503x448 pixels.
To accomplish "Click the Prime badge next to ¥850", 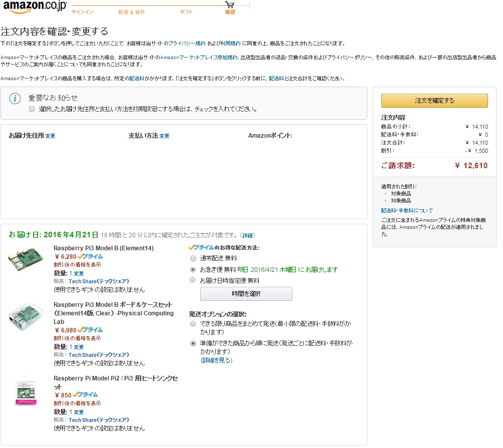I will point(85,394).
